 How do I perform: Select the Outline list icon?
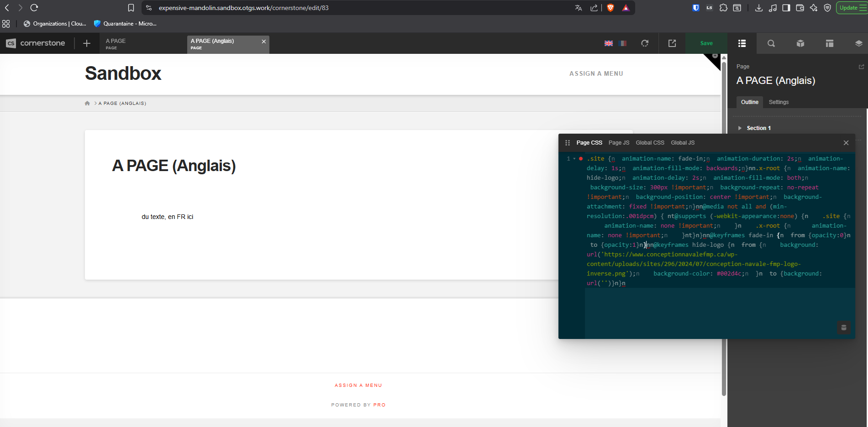coord(742,43)
